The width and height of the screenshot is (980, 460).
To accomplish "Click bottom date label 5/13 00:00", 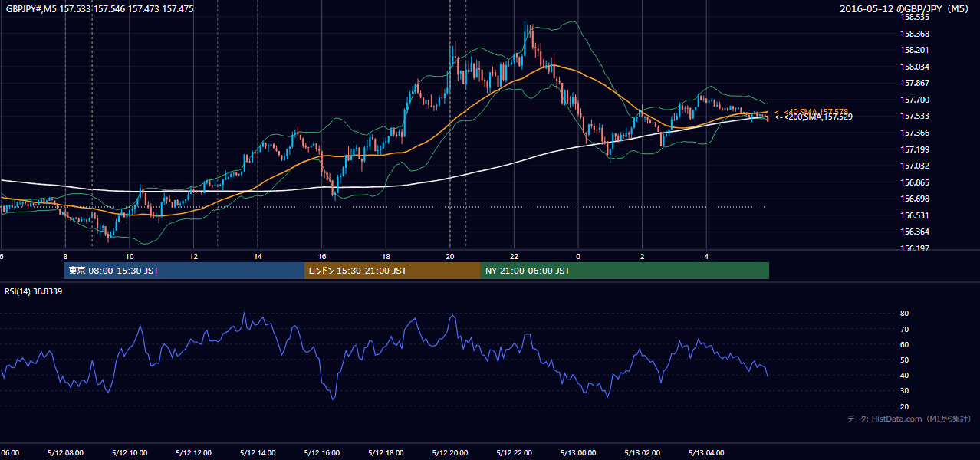I will [578, 453].
